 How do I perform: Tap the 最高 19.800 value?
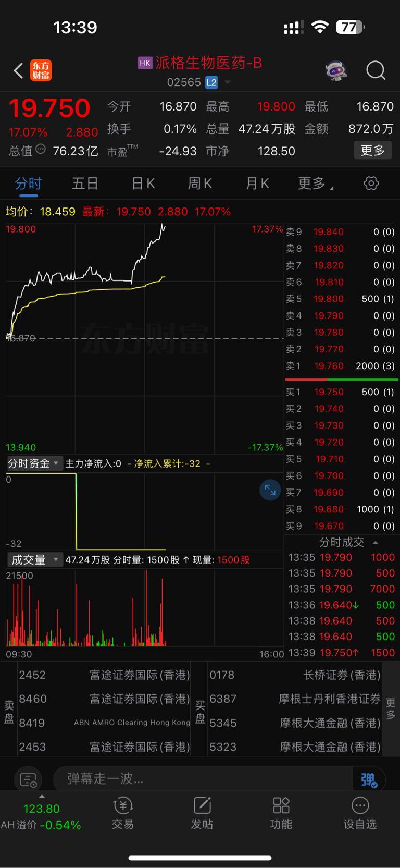(x=276, y=107)
